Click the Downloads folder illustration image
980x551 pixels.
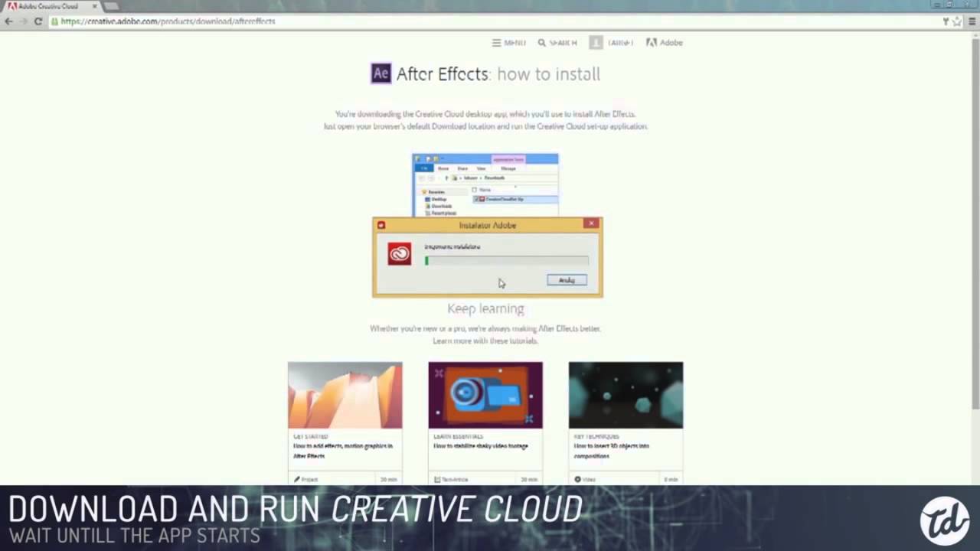[x=485, y=184]
